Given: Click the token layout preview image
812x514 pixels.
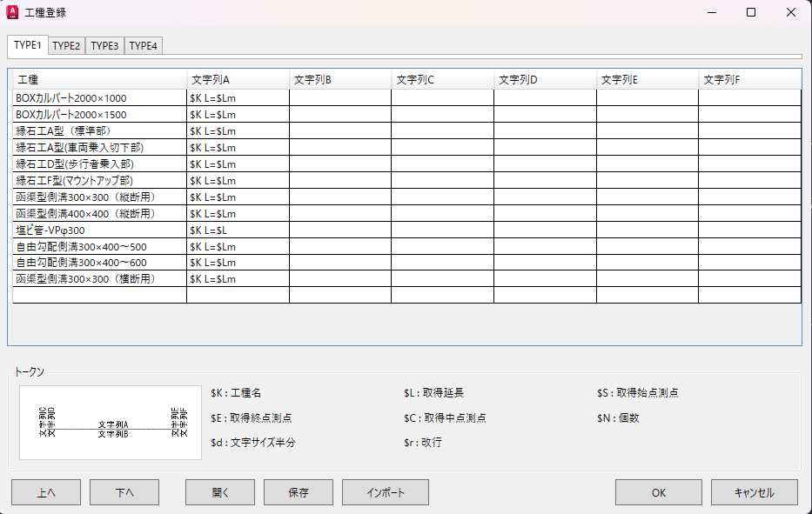Looking at the screenshot, I should coord(111,423).
